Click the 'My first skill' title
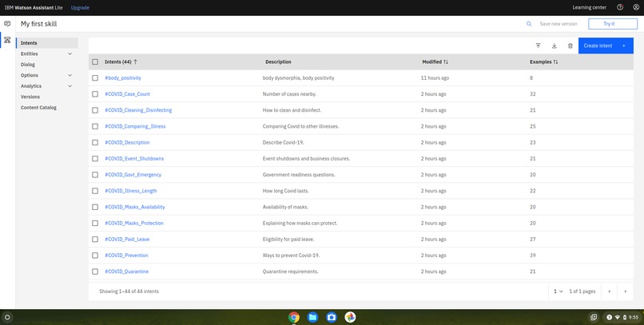The image size is (644, 325). (x=39, y=24)
